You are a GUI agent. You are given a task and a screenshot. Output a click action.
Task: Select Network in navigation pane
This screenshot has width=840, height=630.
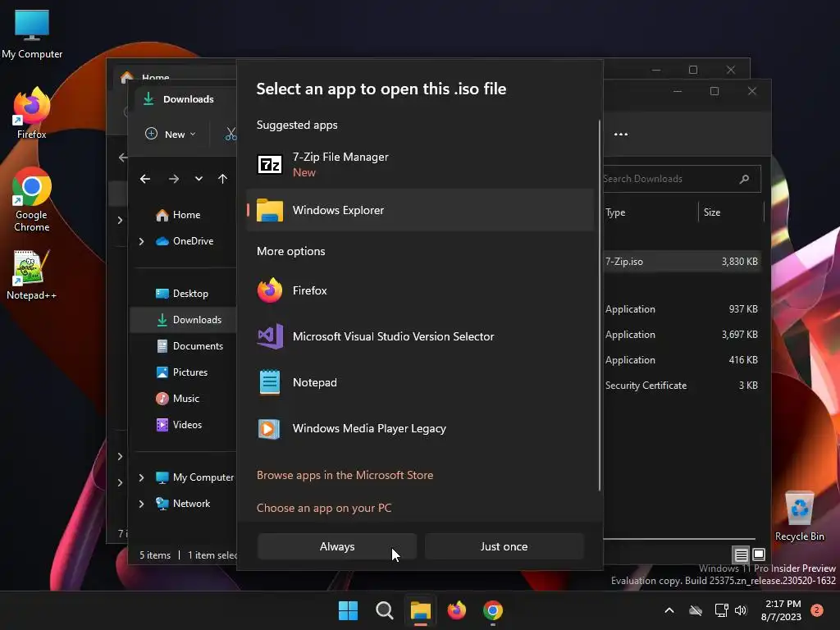pyautogui.click(x=183, y=504)
